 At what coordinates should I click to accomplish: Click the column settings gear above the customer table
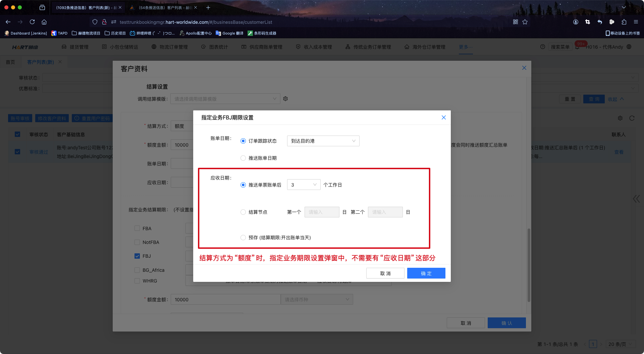(x=620, y=118)
